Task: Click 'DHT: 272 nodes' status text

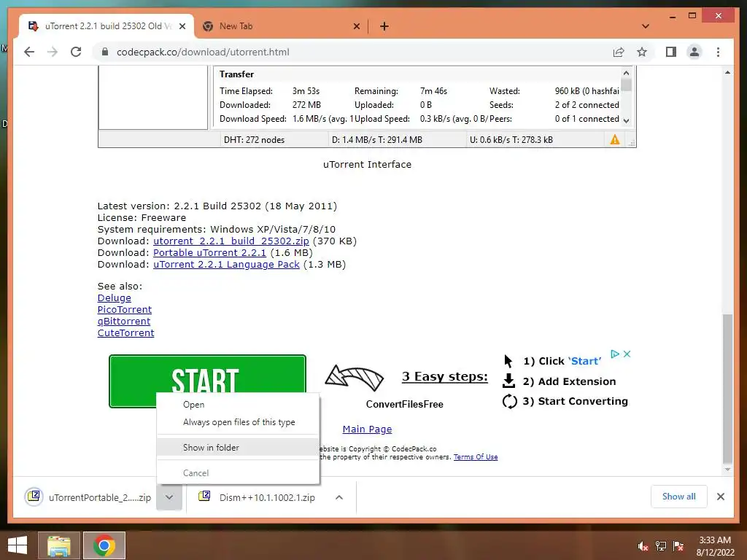Action: (254, 139)
